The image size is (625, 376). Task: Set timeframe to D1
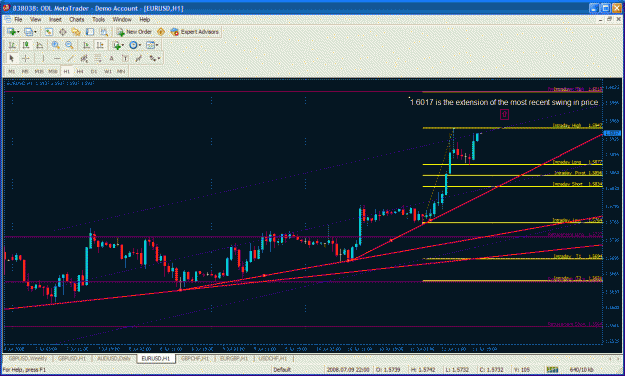(x=94, y=71)
